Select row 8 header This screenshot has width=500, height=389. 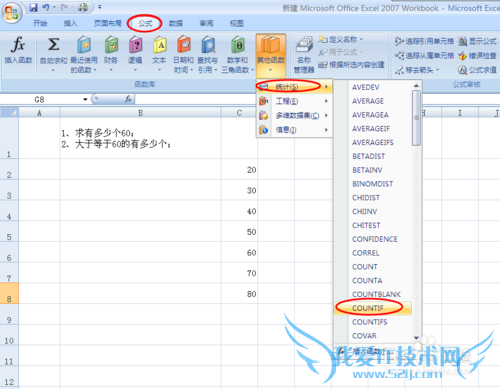point(9,293)
